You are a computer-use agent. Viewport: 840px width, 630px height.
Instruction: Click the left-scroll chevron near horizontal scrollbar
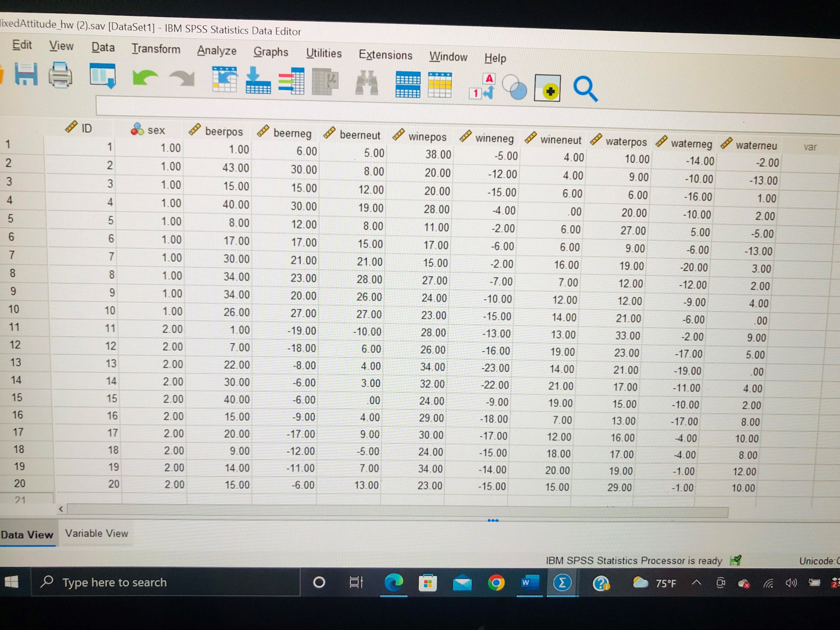pyautogui.click(x=61, y=509)
